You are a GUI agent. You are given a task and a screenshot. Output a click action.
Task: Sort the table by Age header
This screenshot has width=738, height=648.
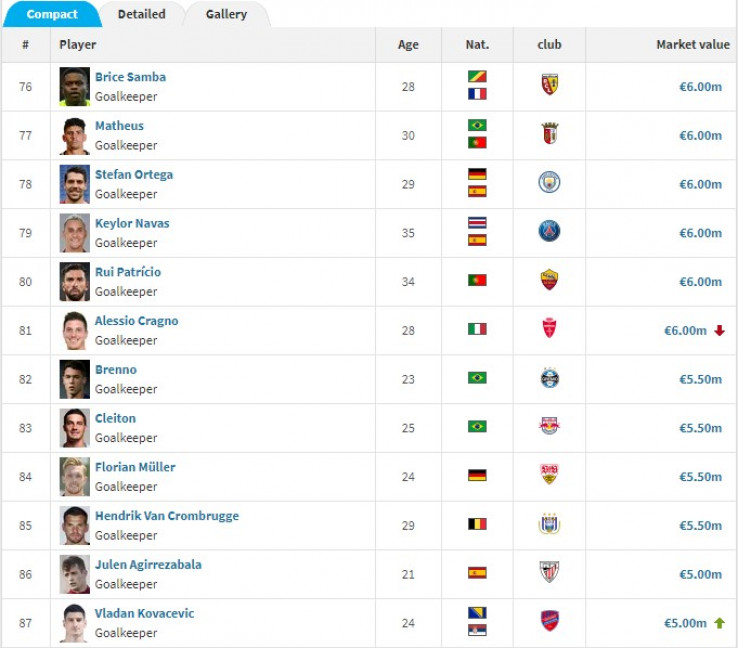coord(408,45)
